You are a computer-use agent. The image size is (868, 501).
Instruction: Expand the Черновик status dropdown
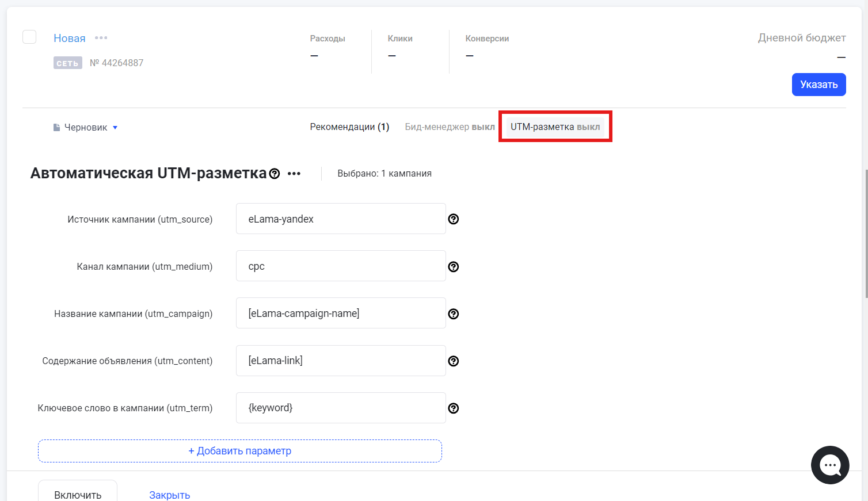click(x=115, y=128)
